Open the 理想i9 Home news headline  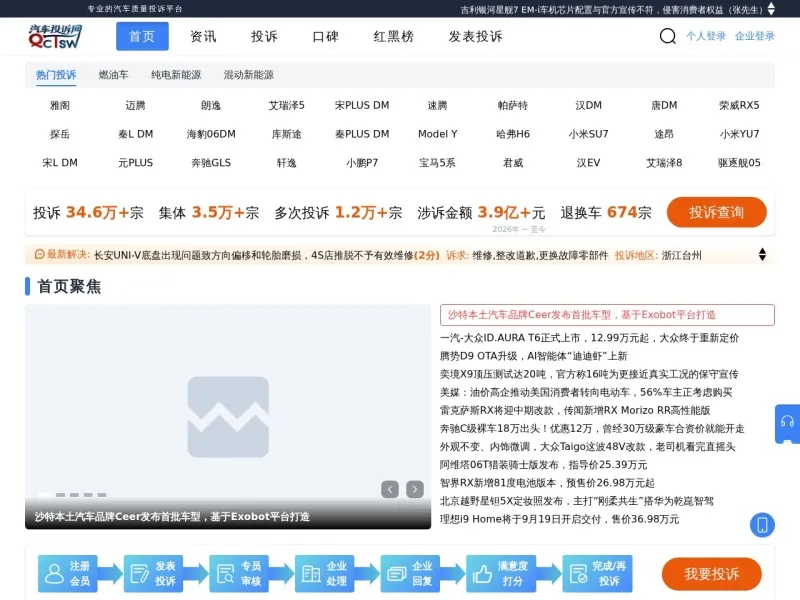[559, 519]
